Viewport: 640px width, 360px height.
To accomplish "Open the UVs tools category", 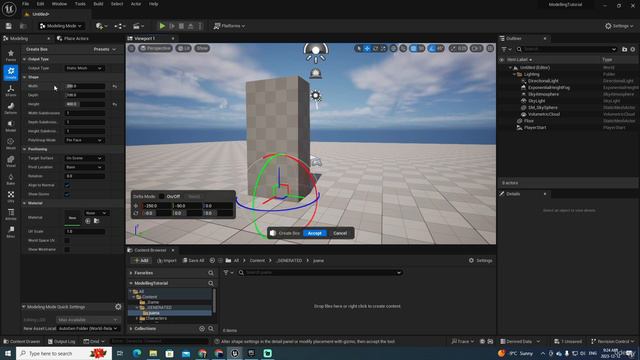I will tap(11, 197).
